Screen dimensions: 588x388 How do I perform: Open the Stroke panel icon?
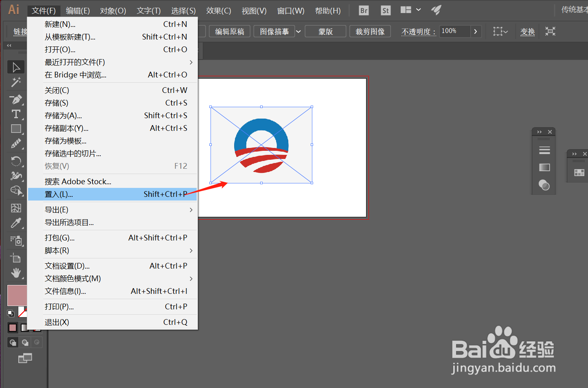(x=544, y=150)
